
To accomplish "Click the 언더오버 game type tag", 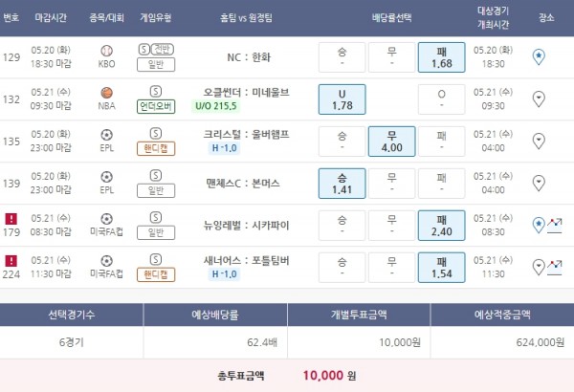I will [x=156, y=106].
